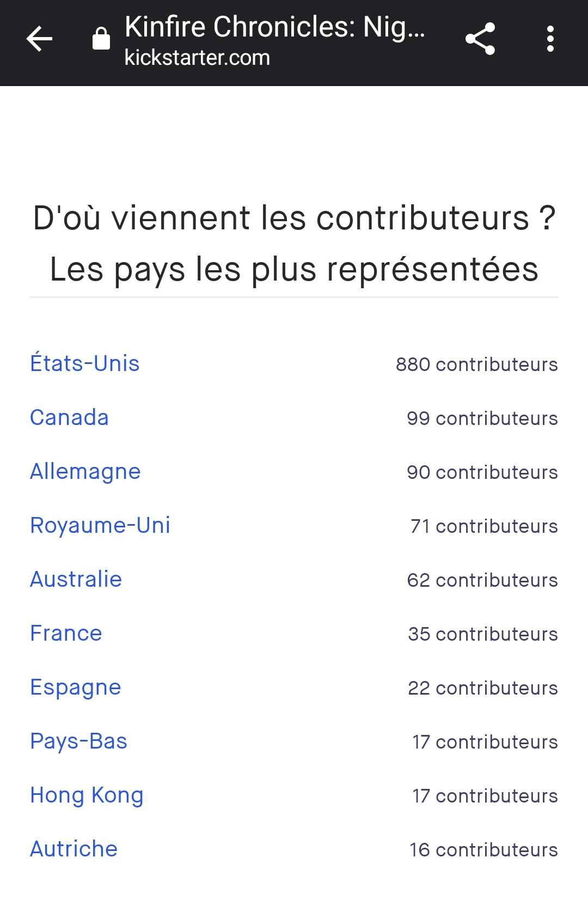588x912 pixels.
Task: Tap the heading about contributor origins
Action: 294,243
